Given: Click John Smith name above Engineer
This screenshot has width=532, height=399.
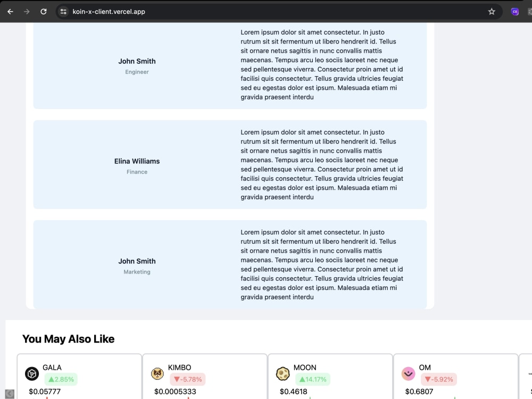Looking at the screenshot, I should coord(137,61).
